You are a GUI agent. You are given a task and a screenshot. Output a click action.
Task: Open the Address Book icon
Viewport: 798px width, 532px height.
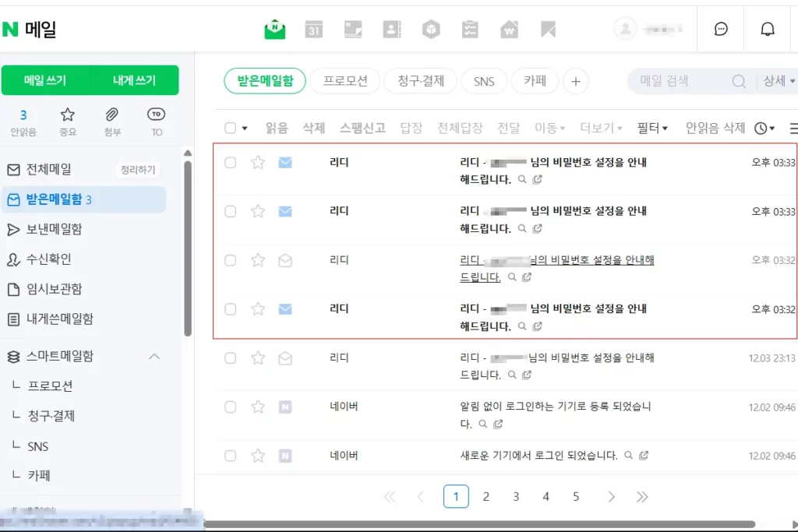pos(392,30)
